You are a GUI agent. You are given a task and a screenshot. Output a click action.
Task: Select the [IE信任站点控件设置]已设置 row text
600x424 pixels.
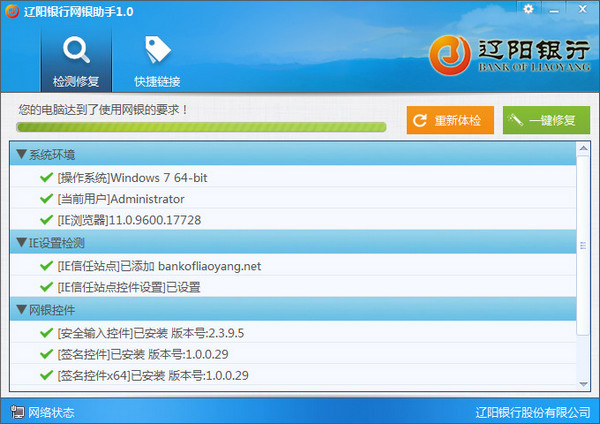click(129, 287)
